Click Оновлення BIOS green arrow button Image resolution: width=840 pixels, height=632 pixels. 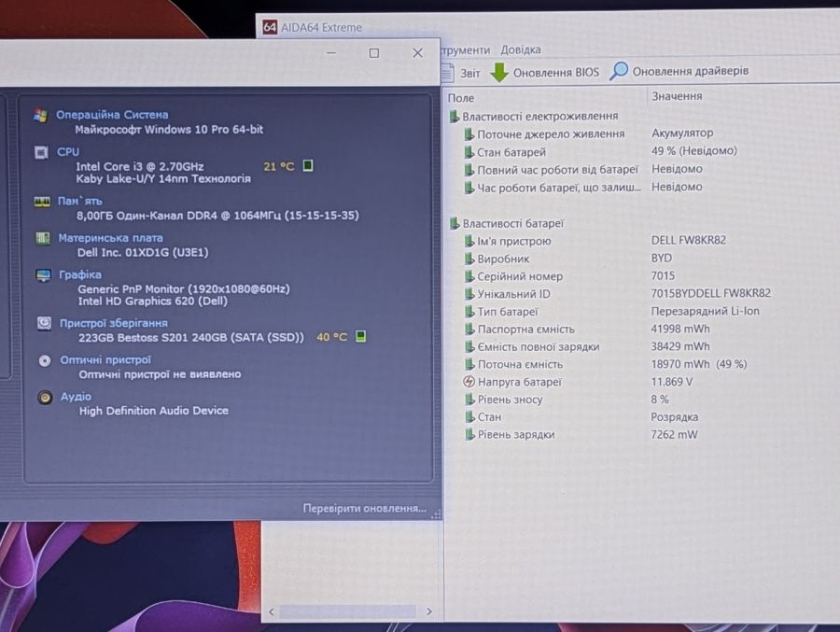545,73
